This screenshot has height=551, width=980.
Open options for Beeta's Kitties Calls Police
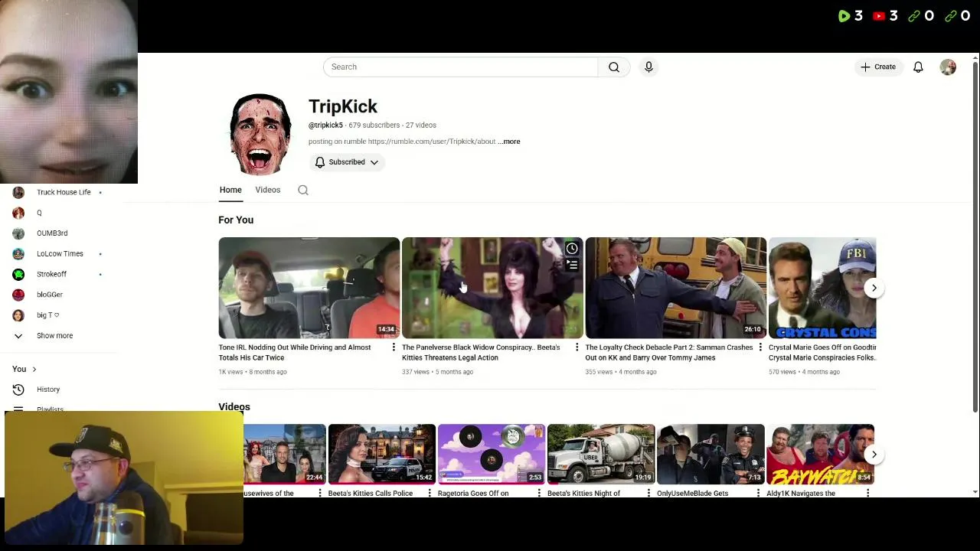(x=430, y=494)
